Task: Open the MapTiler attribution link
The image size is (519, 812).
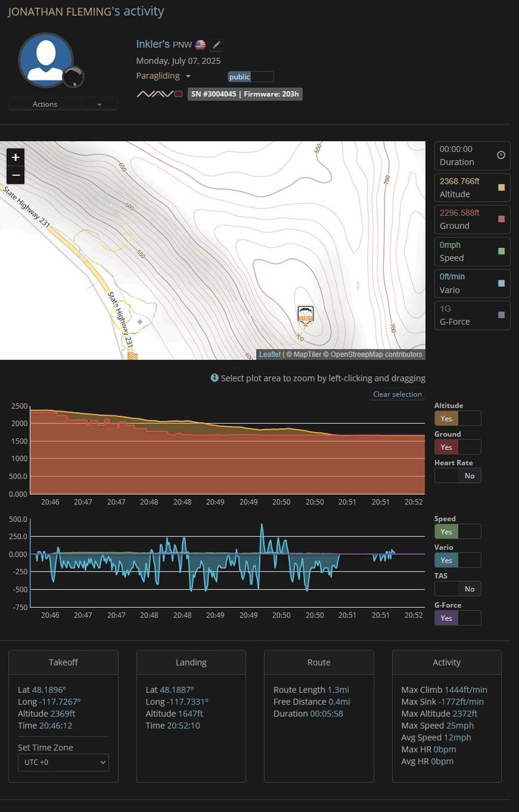Action: [x=307, y=355]
